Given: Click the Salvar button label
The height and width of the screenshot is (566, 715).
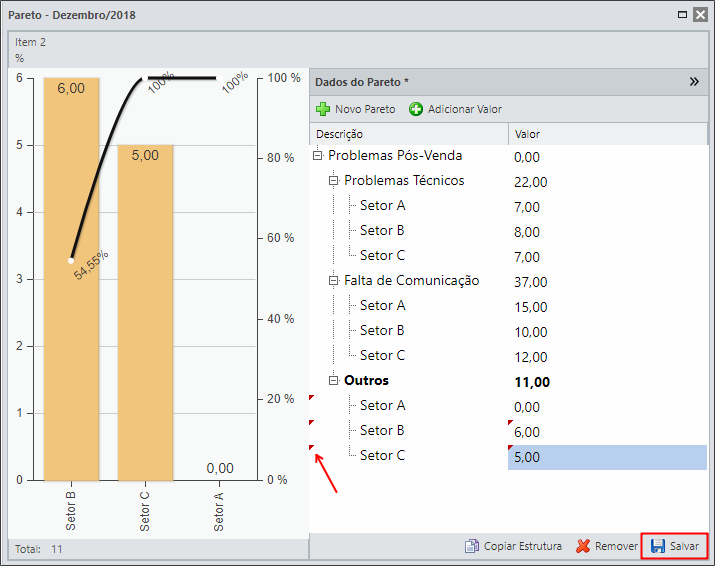Looking at the screenshot, I should [684, 546].
